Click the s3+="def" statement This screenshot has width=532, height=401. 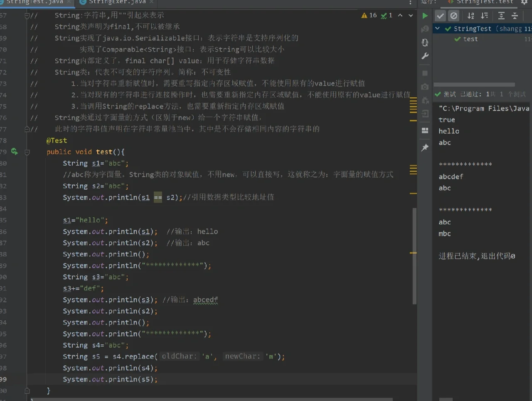pos(83,288)
